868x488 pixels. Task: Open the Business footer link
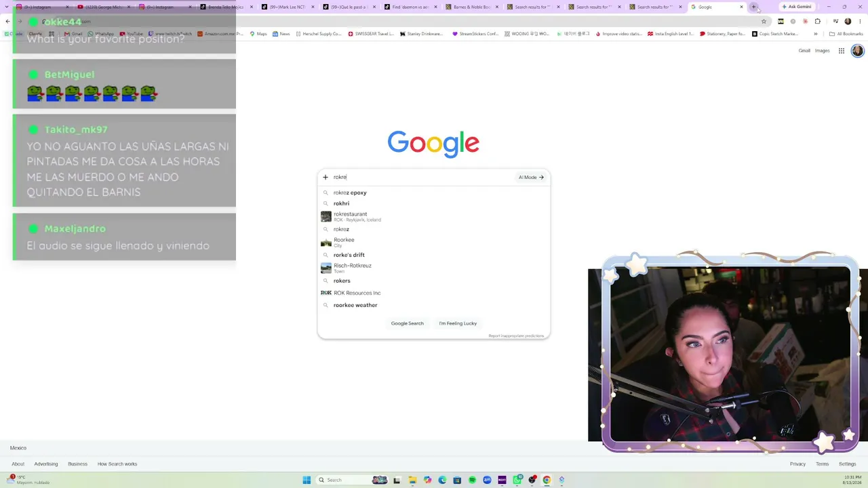(77, 464)
